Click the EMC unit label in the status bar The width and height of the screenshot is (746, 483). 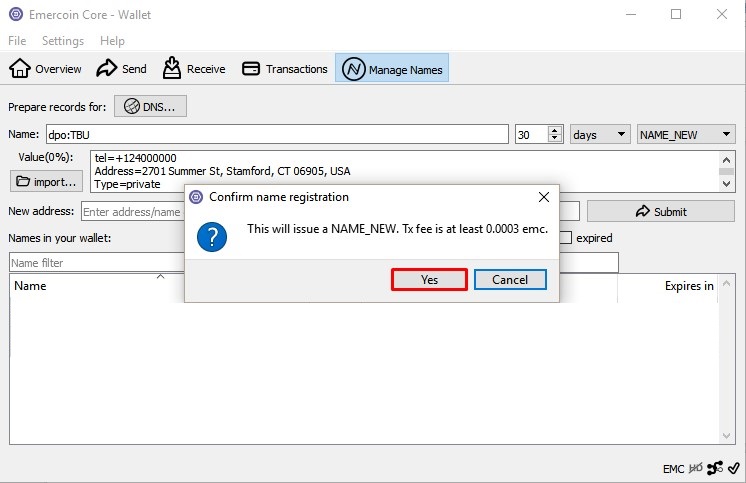tap(673, 469)
